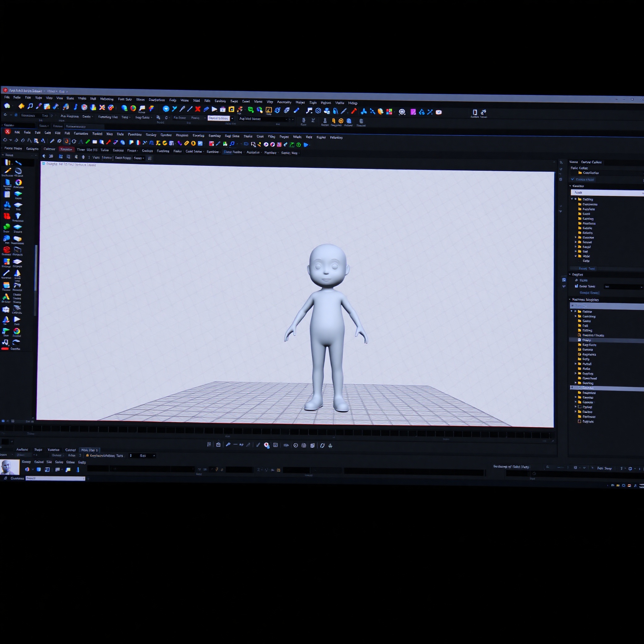Click the white gradient slider strip in right panel
Image resolution: width=644 pixels, height=644 pixels.
607,192
